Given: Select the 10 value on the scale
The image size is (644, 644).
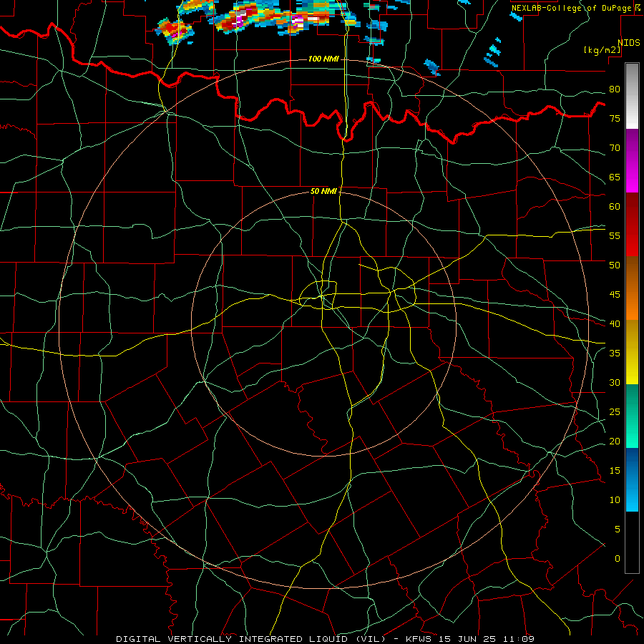Looking at the screenshot, I should (x=615, y=499).
